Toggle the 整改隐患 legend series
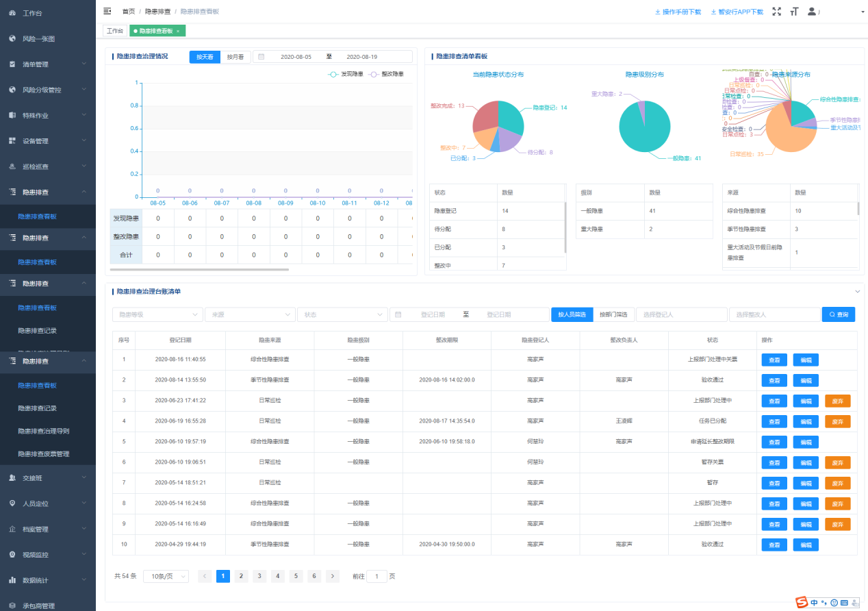Screen dimensions: 868x611 [386, 74]
